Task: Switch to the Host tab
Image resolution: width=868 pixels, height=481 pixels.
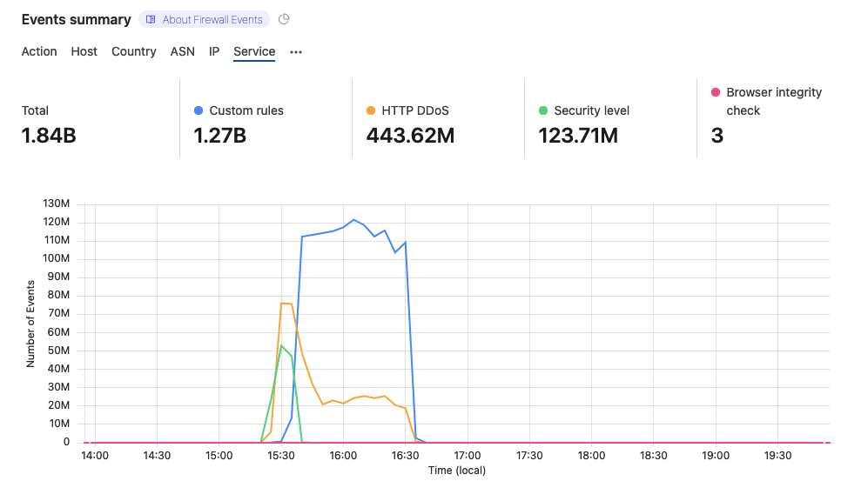Action: pyautogui.click(x=84, y=51)
